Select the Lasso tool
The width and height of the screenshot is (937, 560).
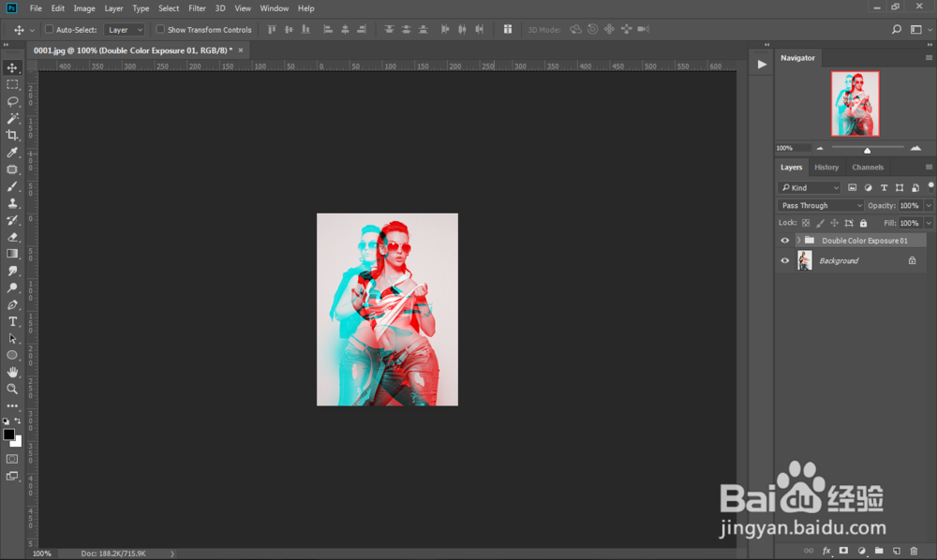(12, 101)
